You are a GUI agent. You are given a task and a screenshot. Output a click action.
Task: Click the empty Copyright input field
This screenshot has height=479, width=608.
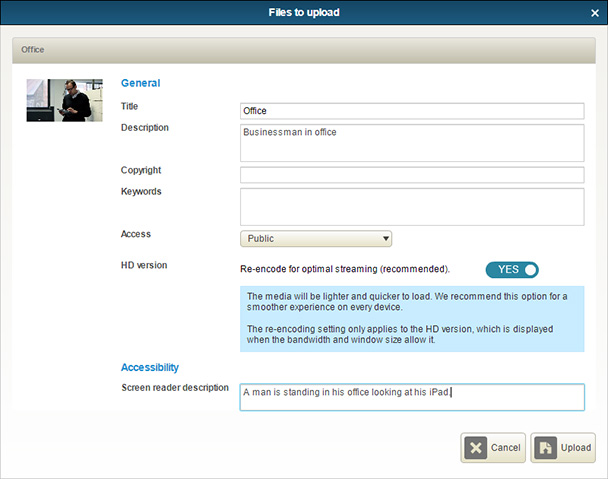[x=412, y=175]
